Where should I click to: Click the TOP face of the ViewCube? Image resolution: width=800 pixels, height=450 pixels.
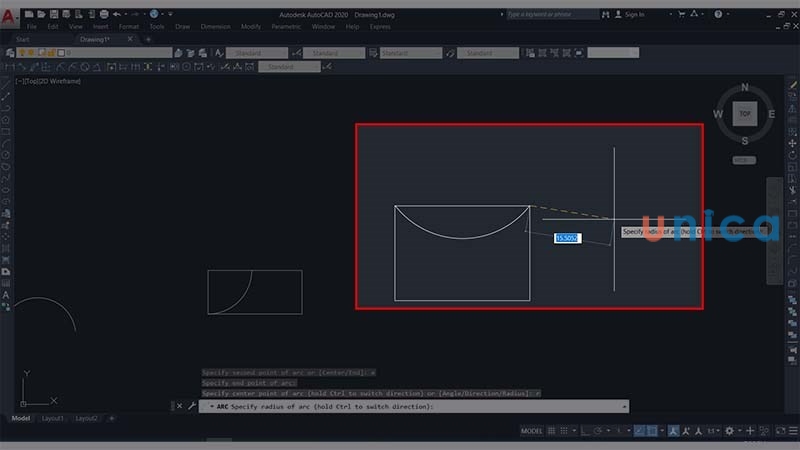pos(744,114)
